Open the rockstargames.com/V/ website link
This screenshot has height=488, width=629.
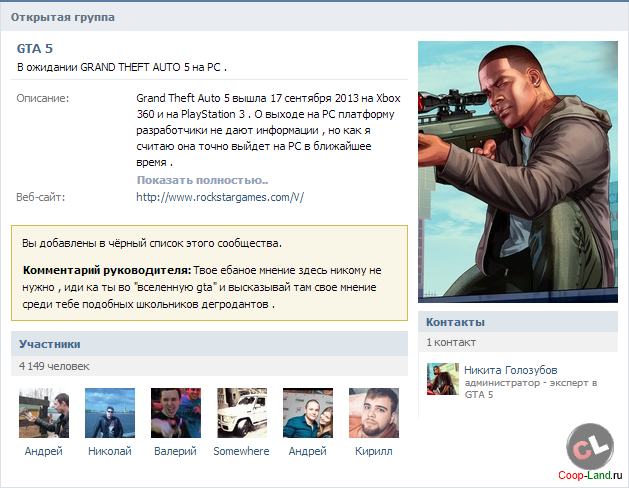point(220,197)
